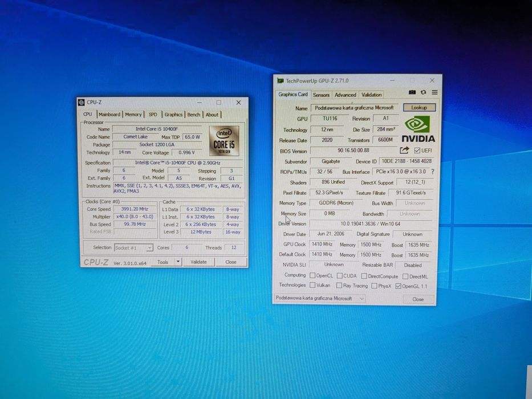Open the SPD tab in CPU-Z
This screenshot has width=532, height=399.
153,115
